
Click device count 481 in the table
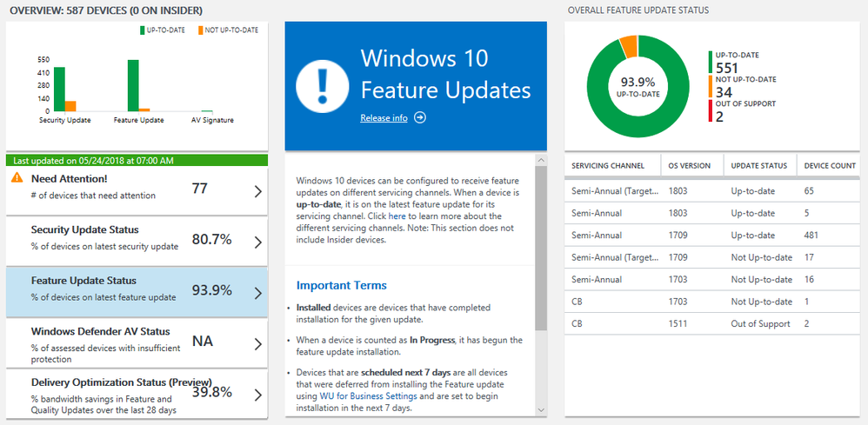[811, 236]
